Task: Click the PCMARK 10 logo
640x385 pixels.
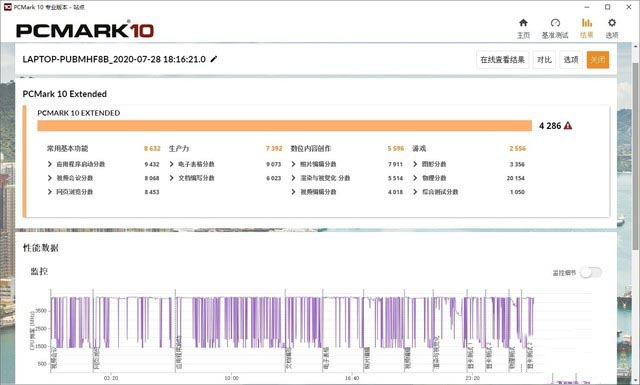Action: tap(85, 30)
